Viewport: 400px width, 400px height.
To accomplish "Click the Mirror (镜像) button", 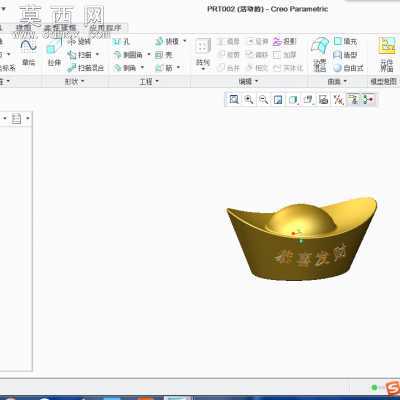I will click(x=229, y=41).
